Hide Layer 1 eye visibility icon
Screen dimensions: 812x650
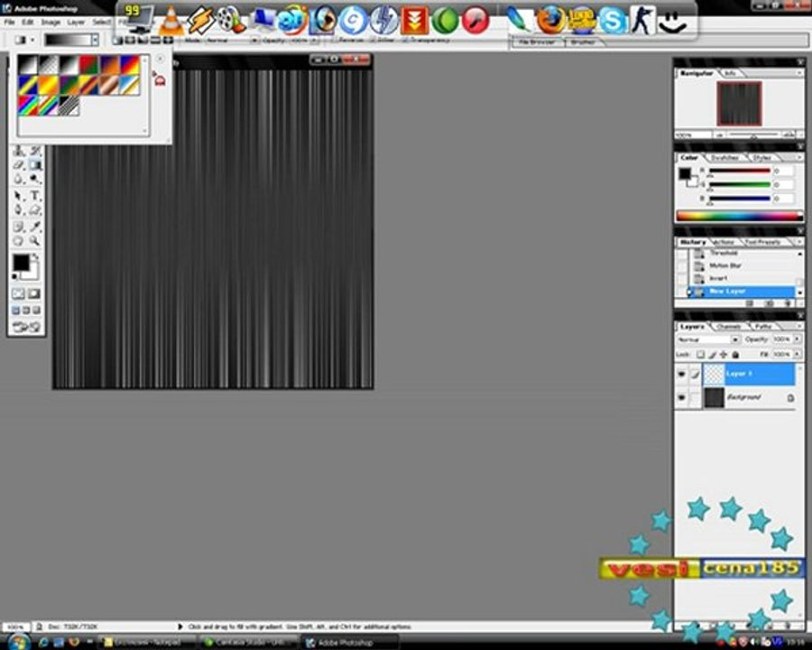(x=681, y=374)
